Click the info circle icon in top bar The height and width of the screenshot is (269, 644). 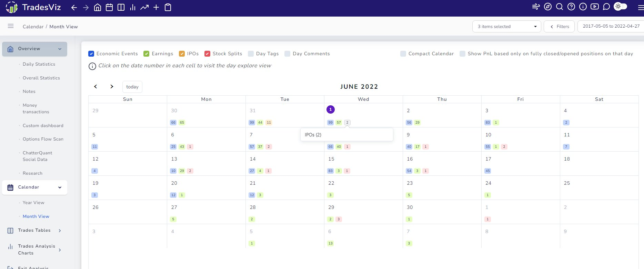[583, 7]
